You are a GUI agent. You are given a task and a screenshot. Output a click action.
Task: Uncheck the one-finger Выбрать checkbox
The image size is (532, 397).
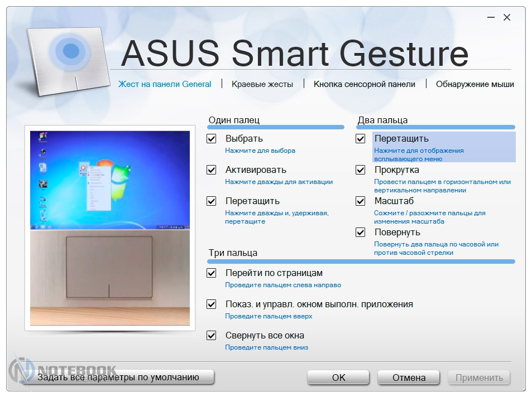[212, 139]
